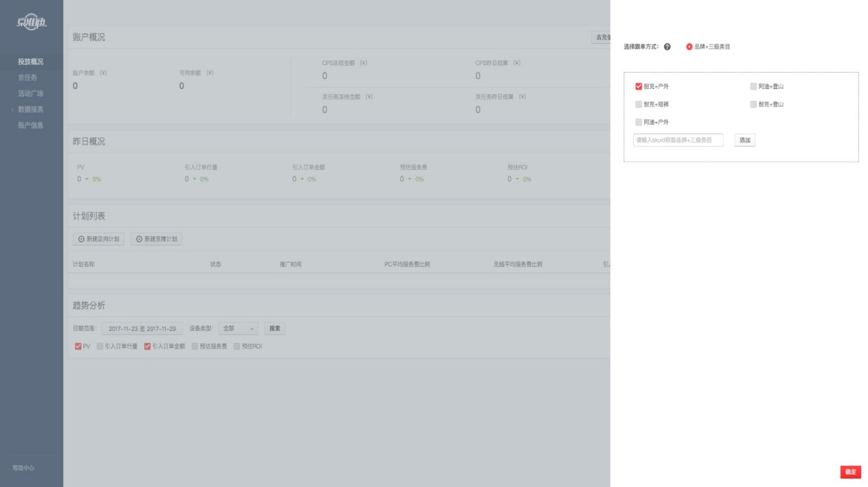Uncheck the 耐克+户外 checkbox

[x=639, y=86]
